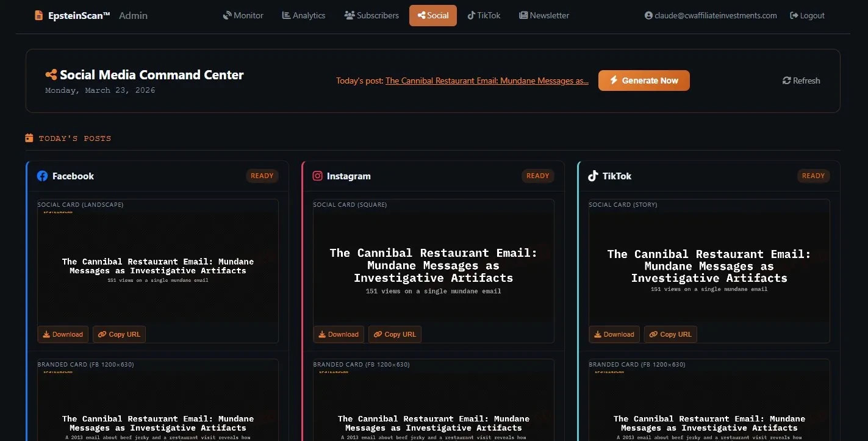The width and height of the screenshot is (868, 441).
Task: Click the 'Admin' label beside the logo
Action: pyautogui.click(x=133, y=15)
